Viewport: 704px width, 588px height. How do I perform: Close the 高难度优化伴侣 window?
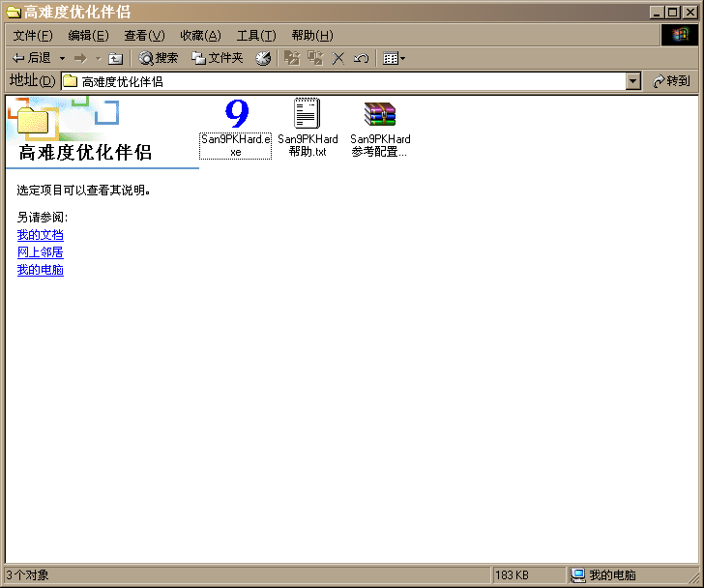click(x=690, y=13)
